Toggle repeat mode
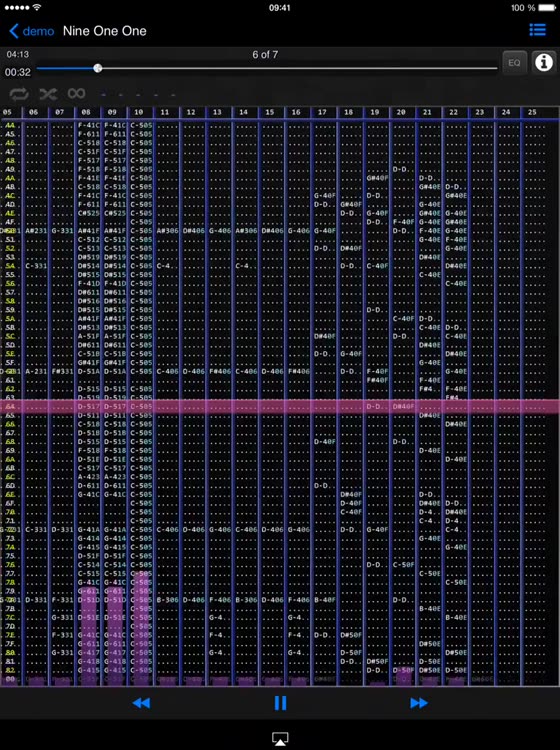The image size is (560, 750). [19, 94]
